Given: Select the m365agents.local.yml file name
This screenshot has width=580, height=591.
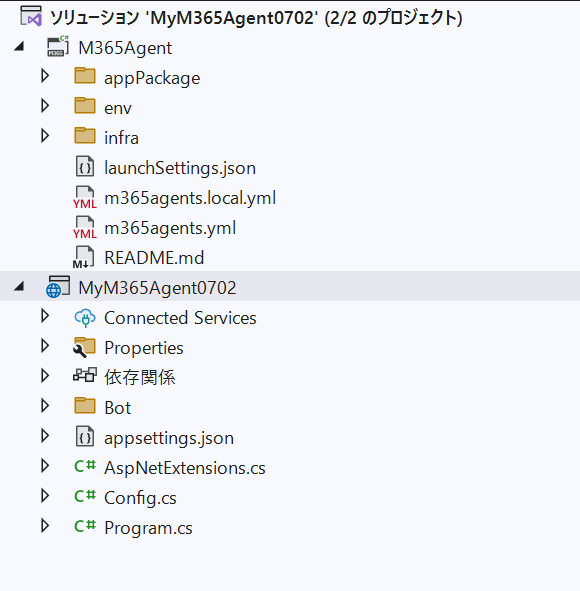Looking at the screenshot, I should [190, 198].
